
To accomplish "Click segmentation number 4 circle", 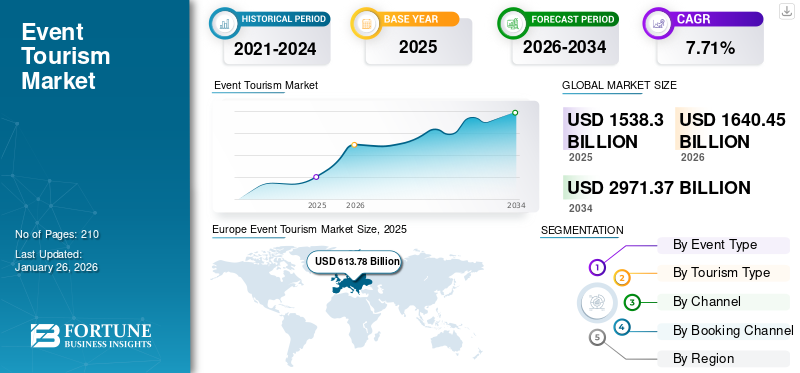I will pos(622,327).
